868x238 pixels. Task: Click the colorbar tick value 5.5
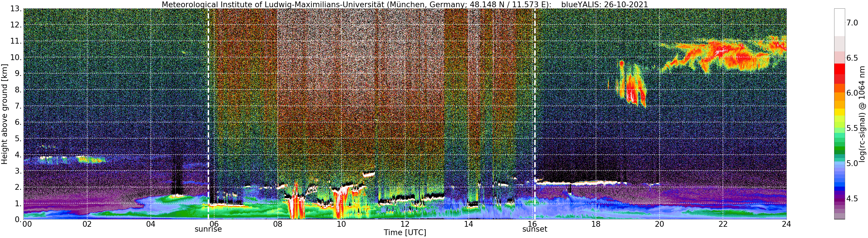pyautogui.click(x=852, y=128)
